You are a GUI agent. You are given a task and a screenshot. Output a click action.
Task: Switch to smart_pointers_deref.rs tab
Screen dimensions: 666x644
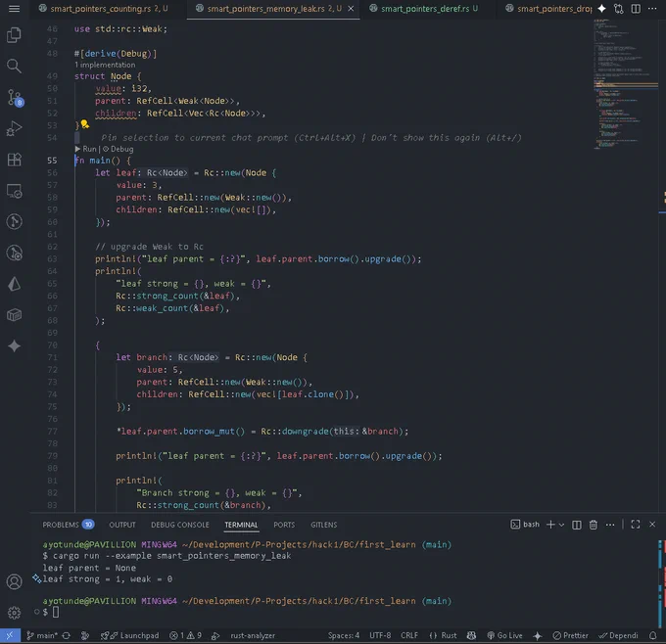(x=426, y=9)
